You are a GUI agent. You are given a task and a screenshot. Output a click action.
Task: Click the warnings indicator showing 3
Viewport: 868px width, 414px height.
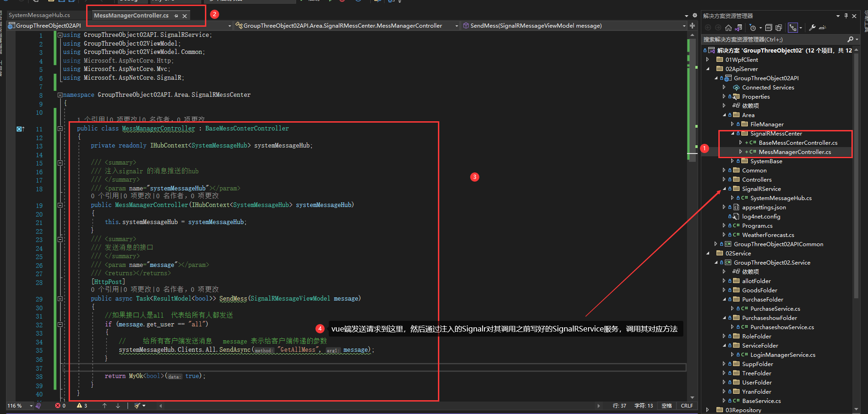82,406
